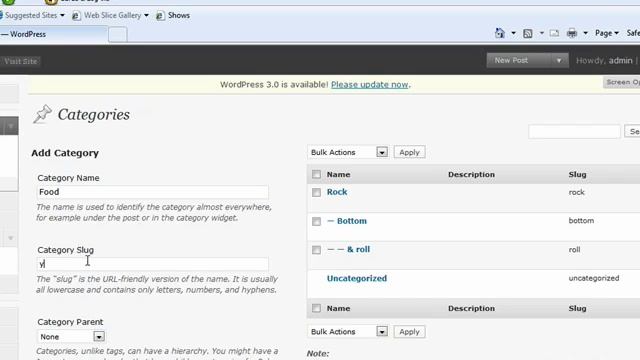Viewport: 640px width, 360px height.
Task: Open the top Bulk Actions dropdown
Action: click(x=347, y=152)
